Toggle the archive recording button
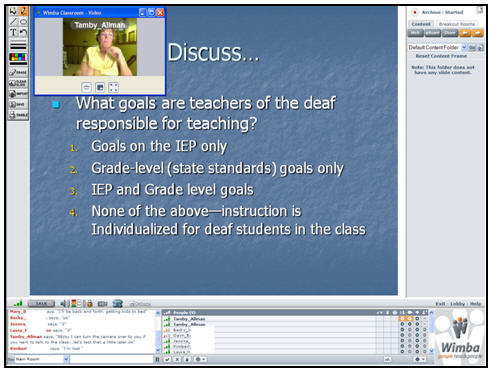Viewport: 491px width, 371px height. pyautogui.click(x=415, y=12)
